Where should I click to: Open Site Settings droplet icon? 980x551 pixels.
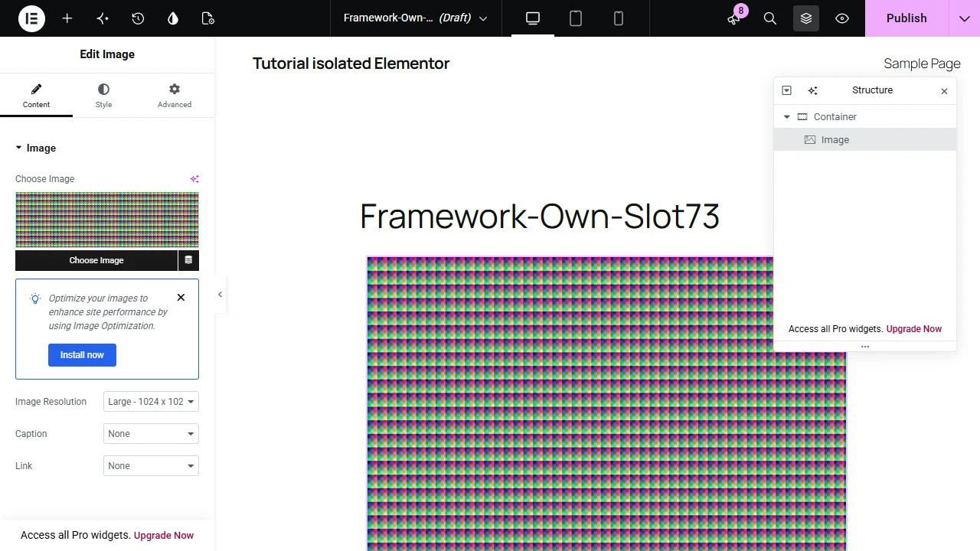173,18
